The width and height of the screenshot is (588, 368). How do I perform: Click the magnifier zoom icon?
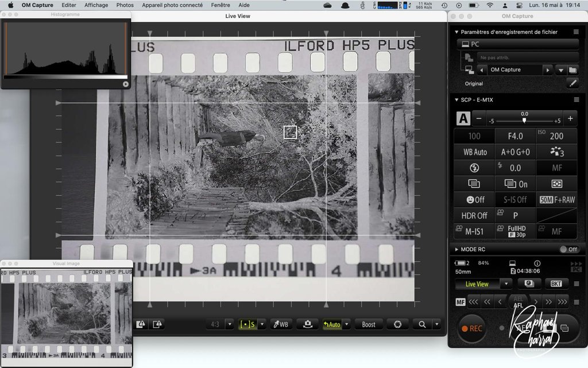coord(422,324)
